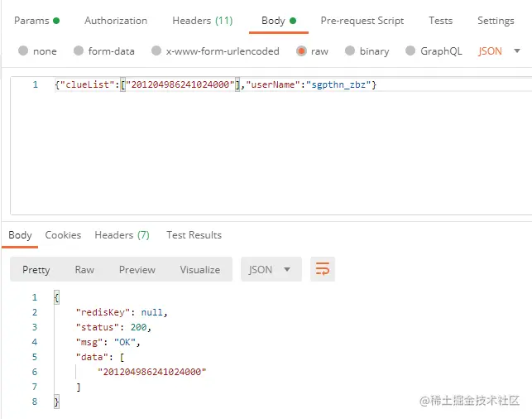Toggle the line wrap icon
This screenshot has width=532, height=419.
323,269
